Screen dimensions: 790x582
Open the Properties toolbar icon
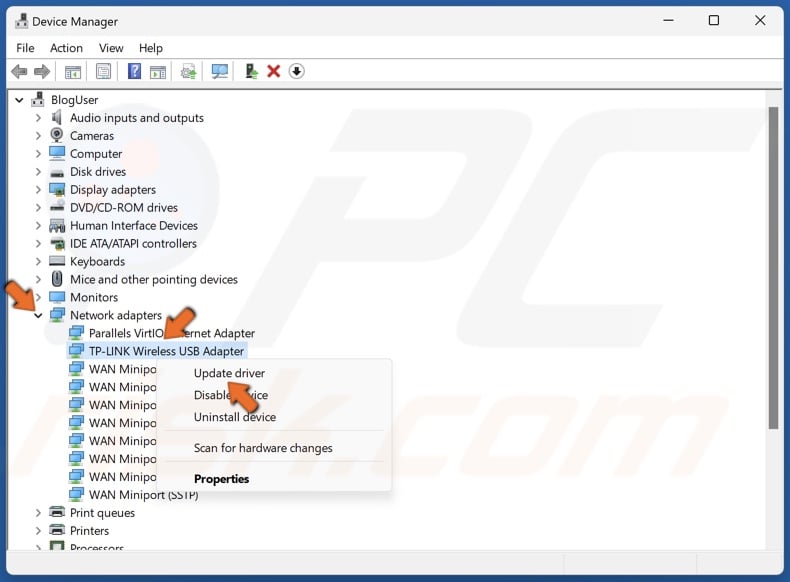103,72
